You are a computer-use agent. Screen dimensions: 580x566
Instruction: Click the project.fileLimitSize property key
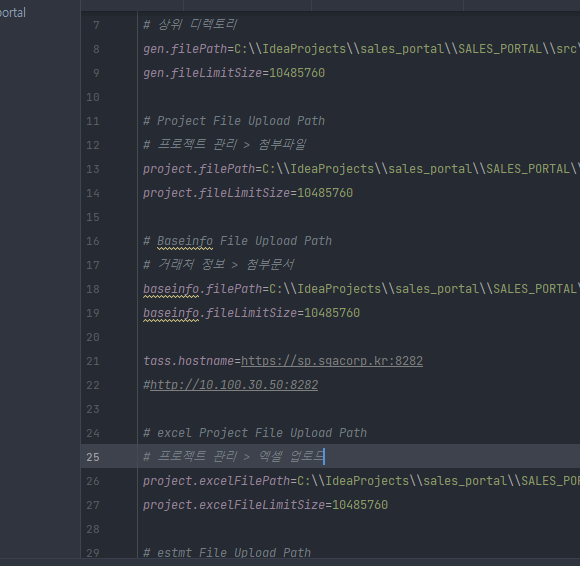pos(217,193)
